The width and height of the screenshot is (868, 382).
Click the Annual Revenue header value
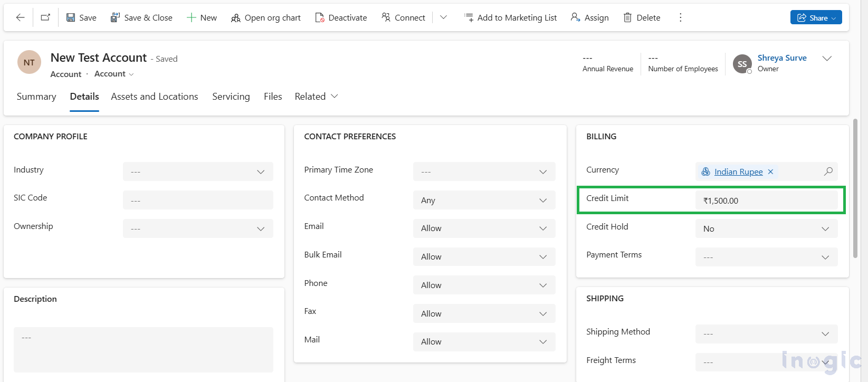pos(587,58)
